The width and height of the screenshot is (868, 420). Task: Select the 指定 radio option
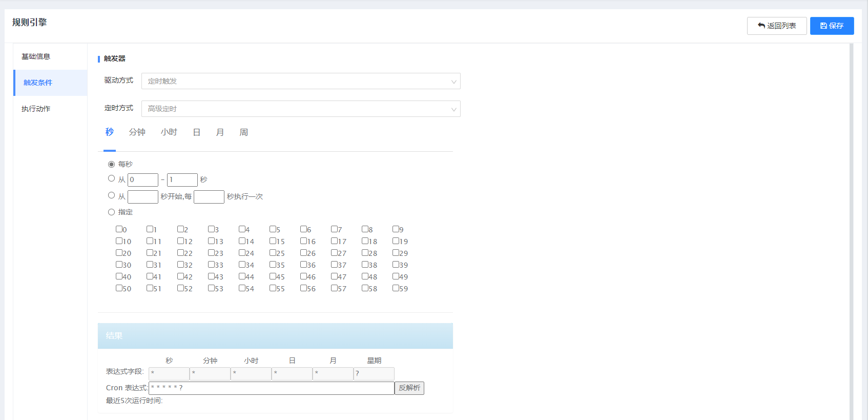click(111, 212)
